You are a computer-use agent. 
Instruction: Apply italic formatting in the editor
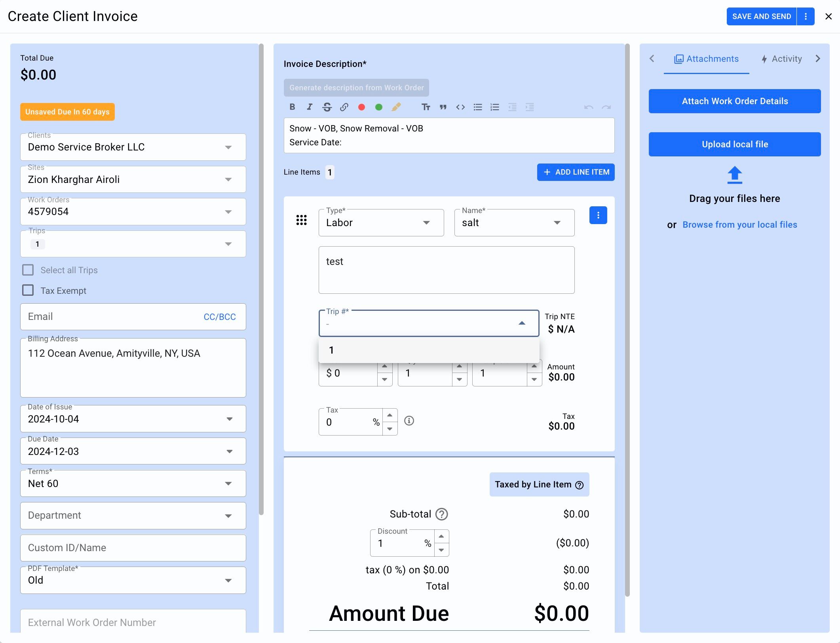pyautogui.click(x=310, y=107)
